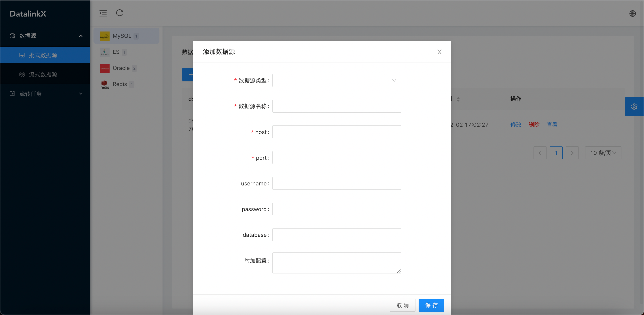Click the 保存 button
The image size is (644, 315).
[x=431, y=305]
